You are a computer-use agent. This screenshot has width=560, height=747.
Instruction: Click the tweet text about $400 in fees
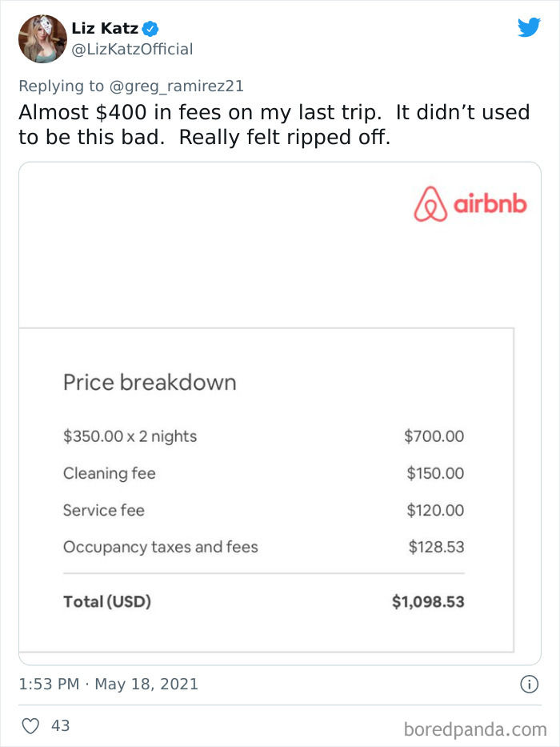click(272, 125)
